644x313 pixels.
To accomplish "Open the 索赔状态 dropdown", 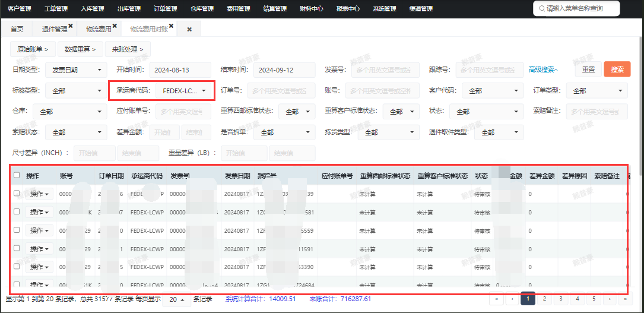I will pyautogui.click(x=76, y=132).
